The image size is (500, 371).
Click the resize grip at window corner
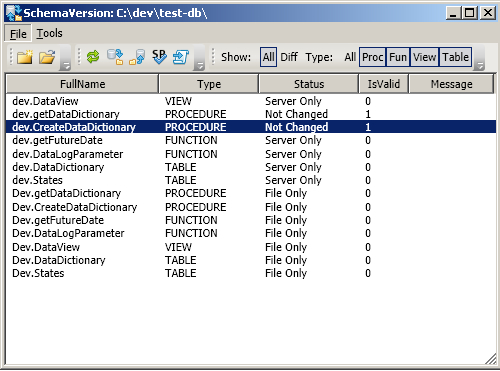click(x=491, y=359)
